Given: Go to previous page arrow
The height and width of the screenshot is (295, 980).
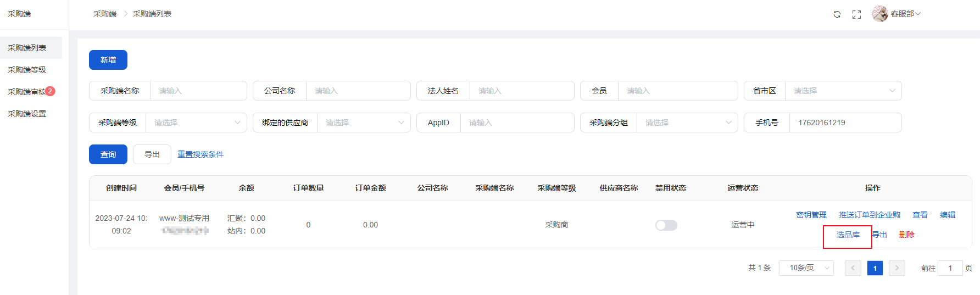Looking at the screenshot, I should (x=853, y=268).
